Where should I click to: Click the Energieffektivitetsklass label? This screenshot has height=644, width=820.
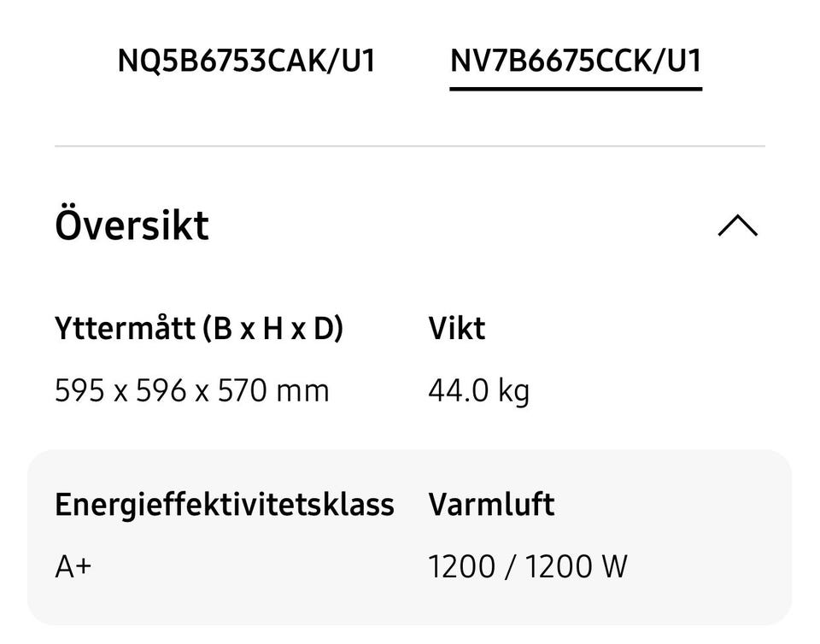tap(224, 504)
